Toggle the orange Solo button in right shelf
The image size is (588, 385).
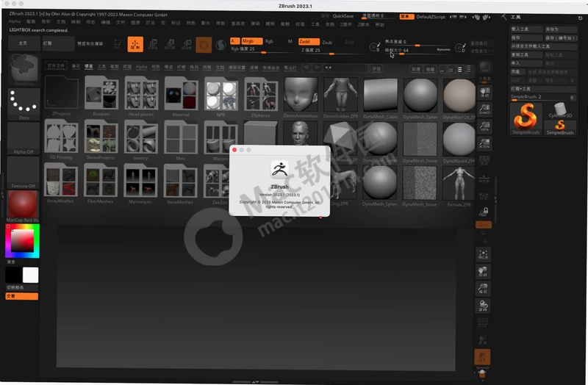point(482,357)
